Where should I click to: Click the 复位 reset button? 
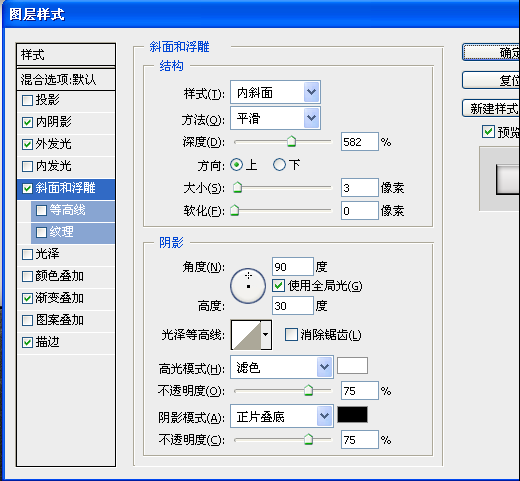491,80
